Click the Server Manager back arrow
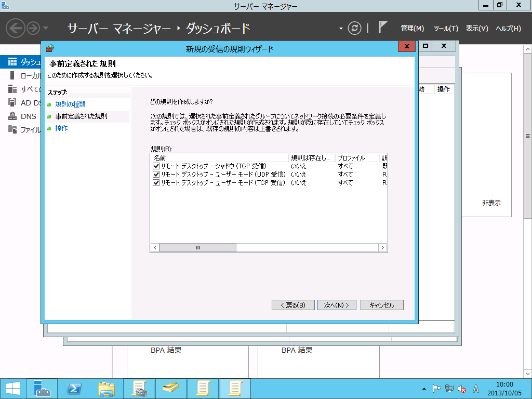This screenshot has height=399, width=532. [x=15, y=28]
